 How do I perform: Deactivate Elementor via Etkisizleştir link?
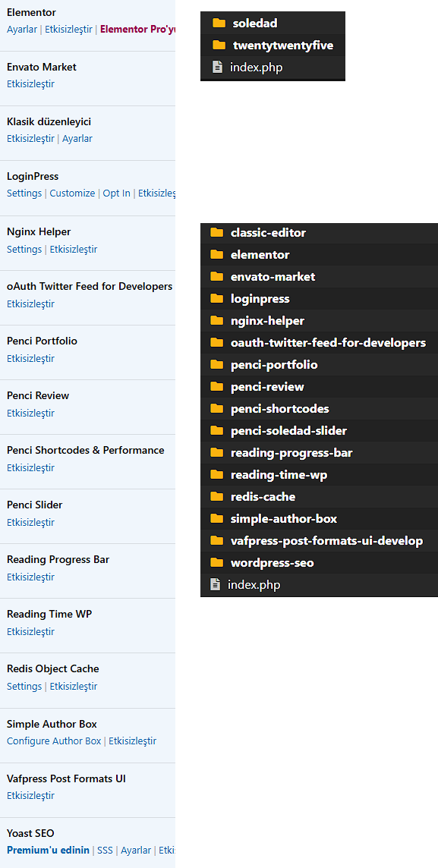(x=68, y=30)
